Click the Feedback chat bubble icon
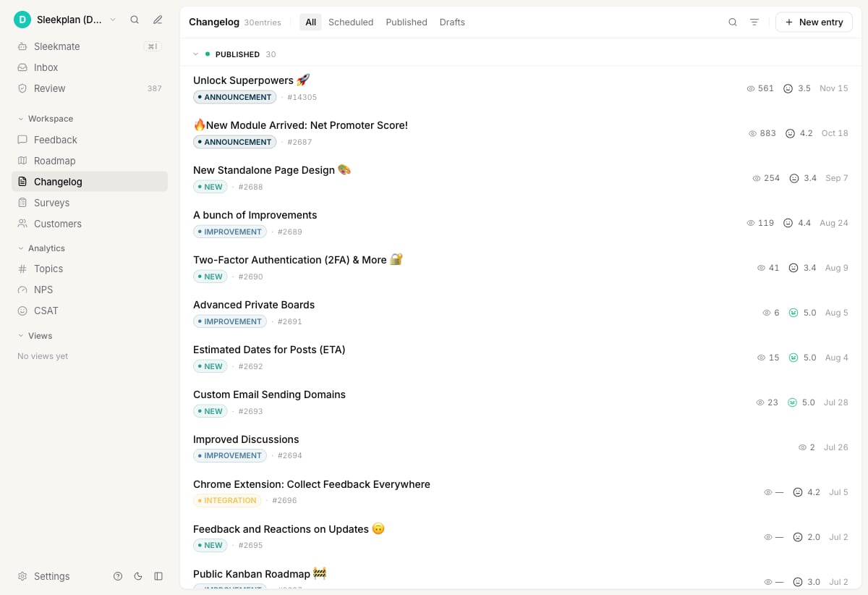Viewport: 868px width, 595px height. click(x=22, y=140)
